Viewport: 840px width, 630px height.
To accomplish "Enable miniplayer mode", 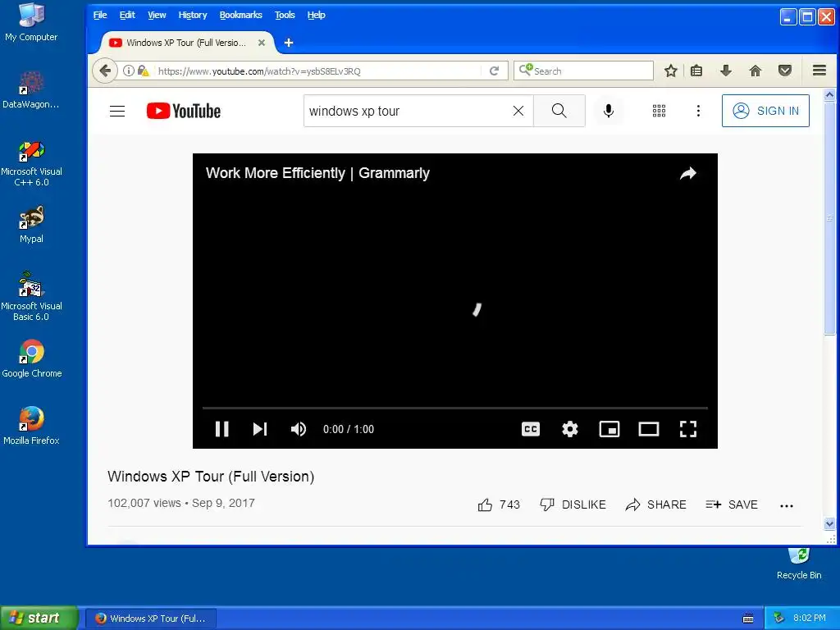I will tap(609, 429).
